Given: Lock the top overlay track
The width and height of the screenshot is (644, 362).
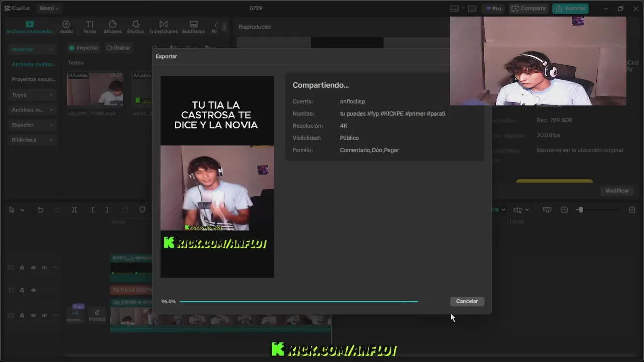Looking at the screenshot, I should pyautogui.click(x=22, y=268).
